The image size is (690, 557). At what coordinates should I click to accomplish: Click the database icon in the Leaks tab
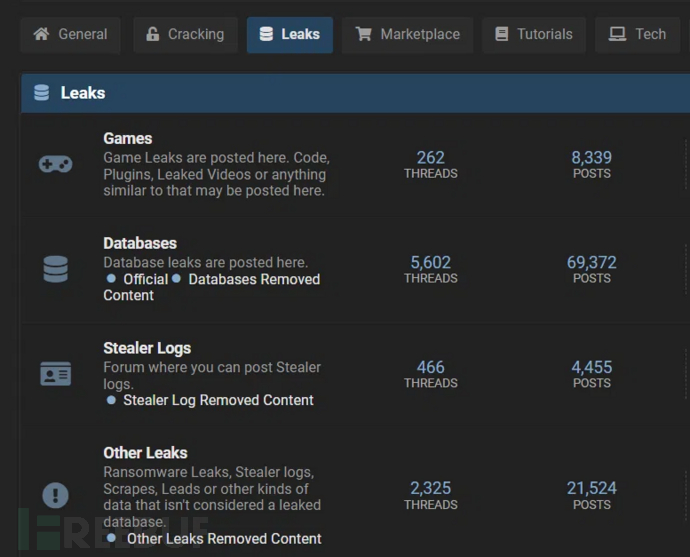[266, 34]
